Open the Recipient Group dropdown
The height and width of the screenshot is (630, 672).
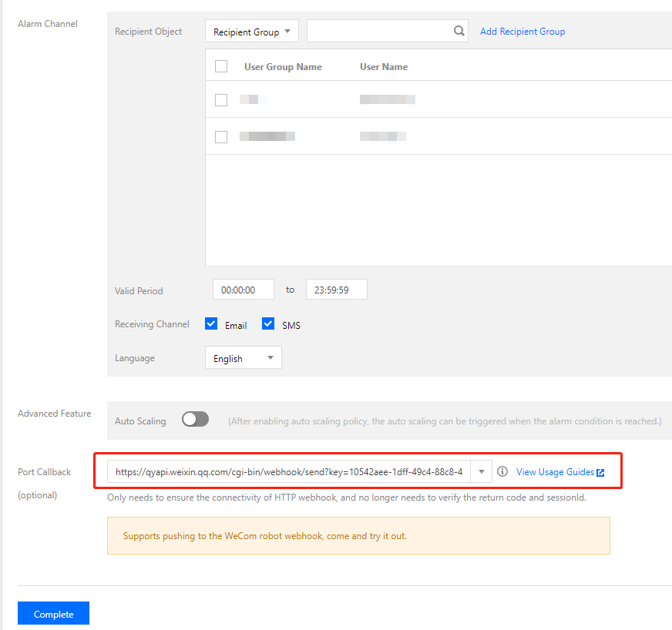[x=251, y=30]
